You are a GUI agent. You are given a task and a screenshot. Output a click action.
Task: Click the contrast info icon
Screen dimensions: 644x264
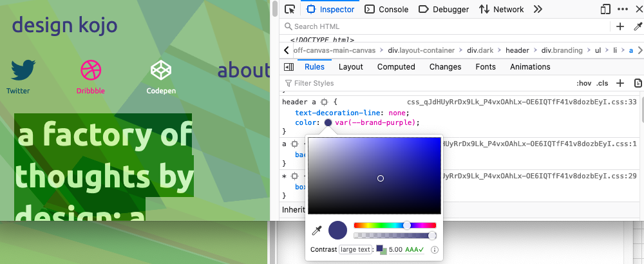tap(435, 250)
